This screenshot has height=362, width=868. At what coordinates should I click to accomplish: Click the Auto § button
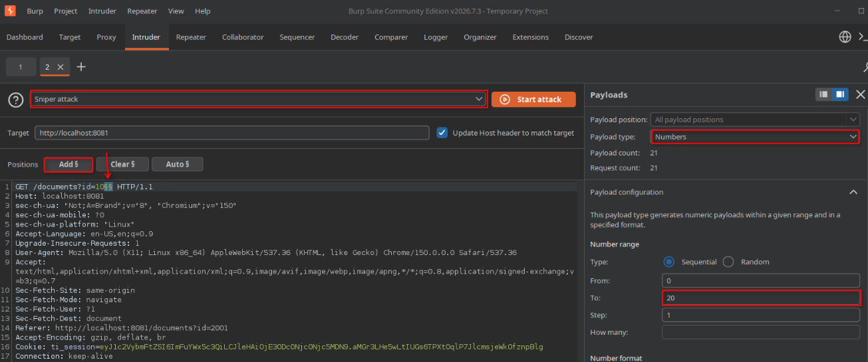[x=177, y=164]
